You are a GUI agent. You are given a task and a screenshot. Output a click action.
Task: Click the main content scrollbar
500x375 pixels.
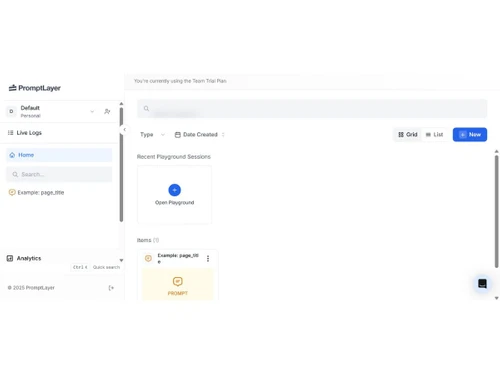[x=496, y=211]
